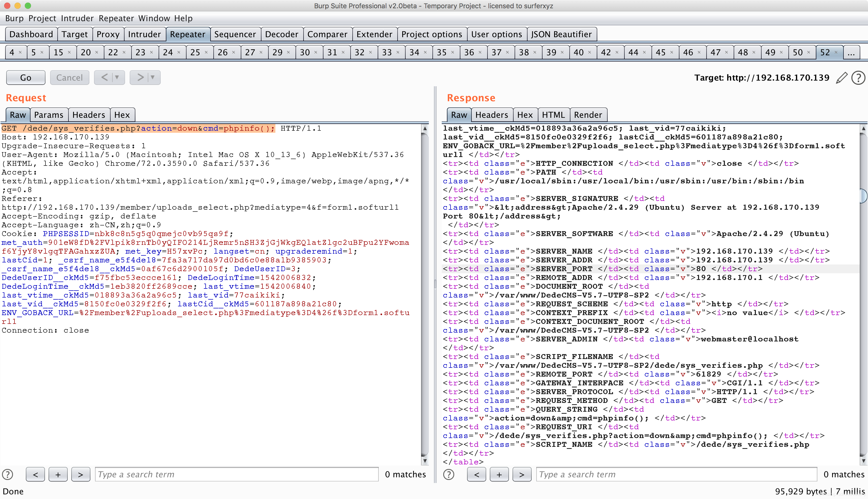Screen dimensions: 868x499
Task: Switch to the Sequencer tab
Action: point(235,34)
